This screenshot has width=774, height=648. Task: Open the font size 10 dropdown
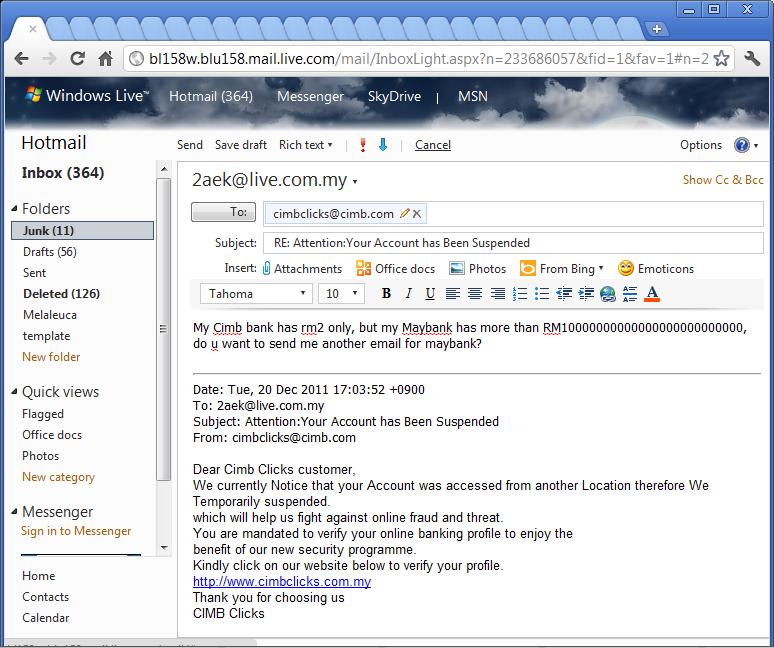tap(341, 294)
